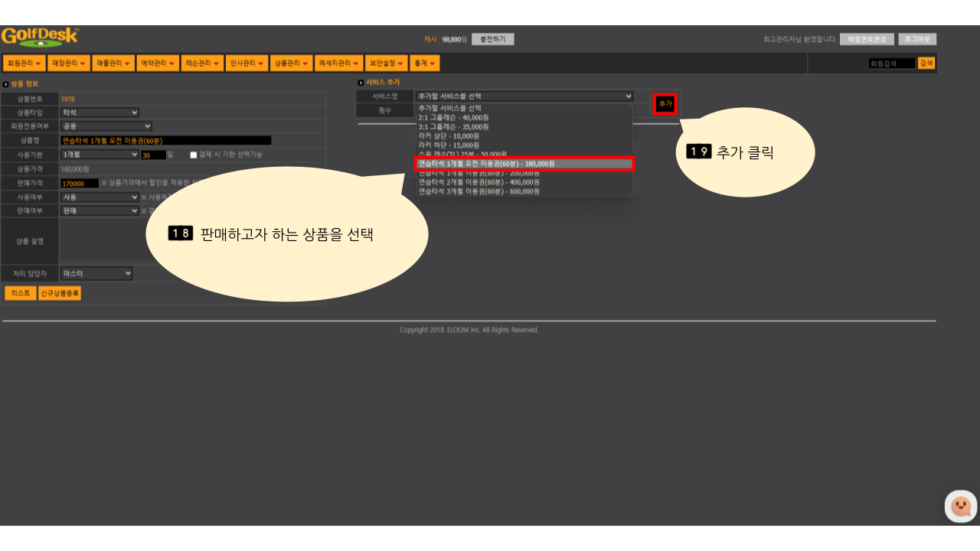980x551 pixels.
Task: Open the 통계 menu
Action: point(423,64)
